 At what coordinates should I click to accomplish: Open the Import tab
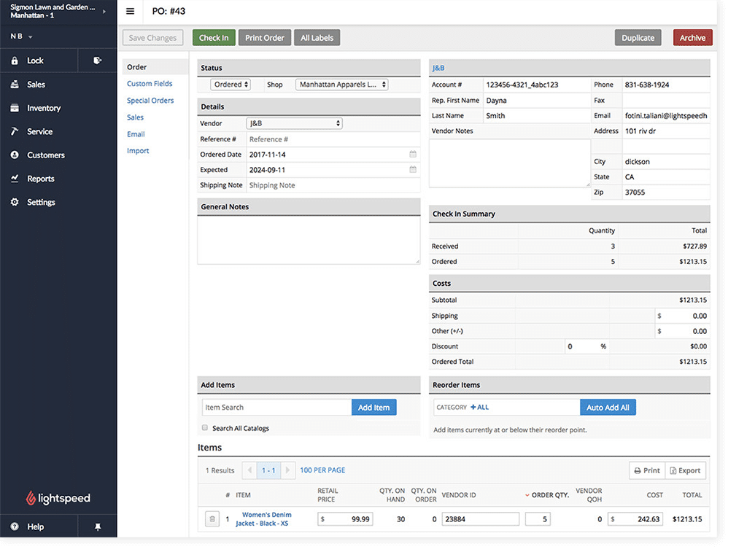pos(138,151)
